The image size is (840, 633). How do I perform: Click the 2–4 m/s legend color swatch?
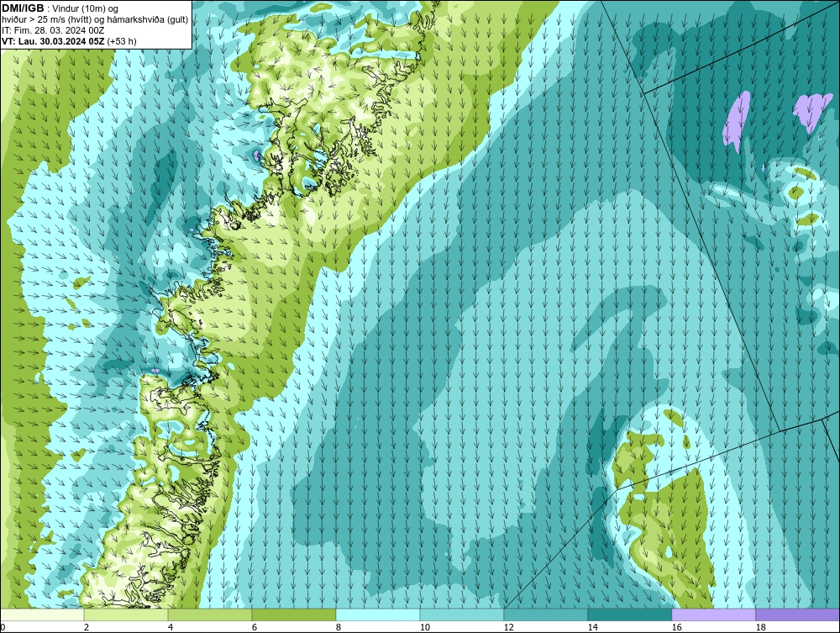coord(126,615)
